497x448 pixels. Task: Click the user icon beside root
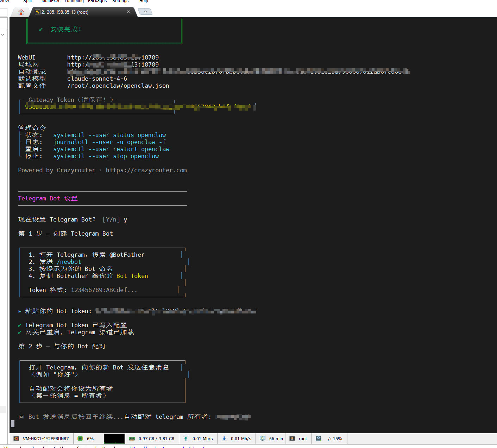pos(292,438)
